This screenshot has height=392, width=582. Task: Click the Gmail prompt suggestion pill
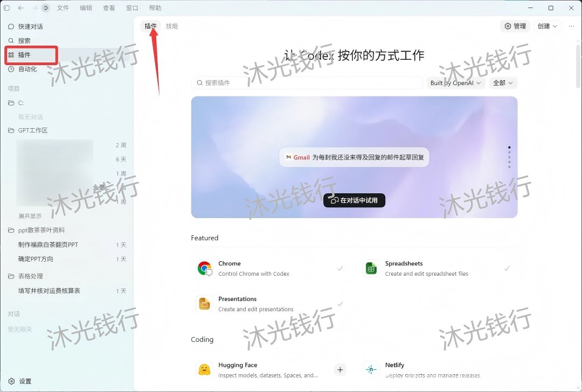click(354, 157)
